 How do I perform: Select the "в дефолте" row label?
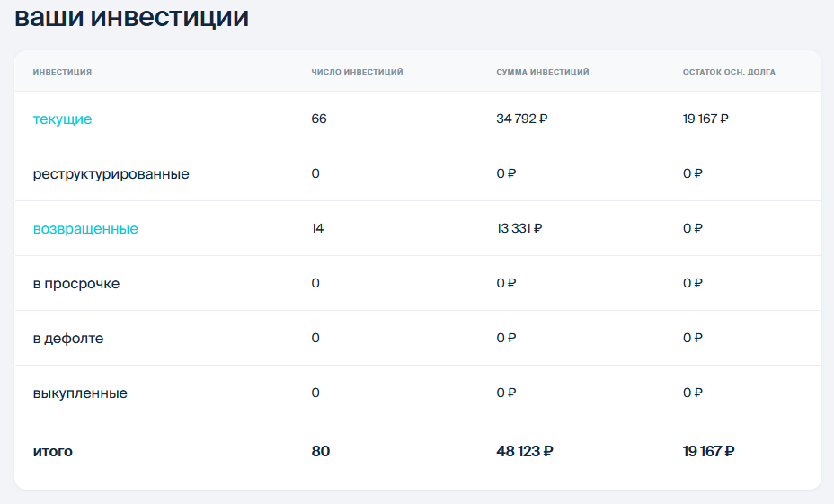[x=68, y=339]
